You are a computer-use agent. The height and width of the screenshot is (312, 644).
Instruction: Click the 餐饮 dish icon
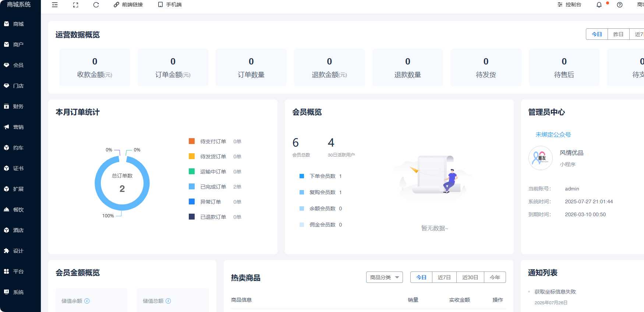point(6,209)
